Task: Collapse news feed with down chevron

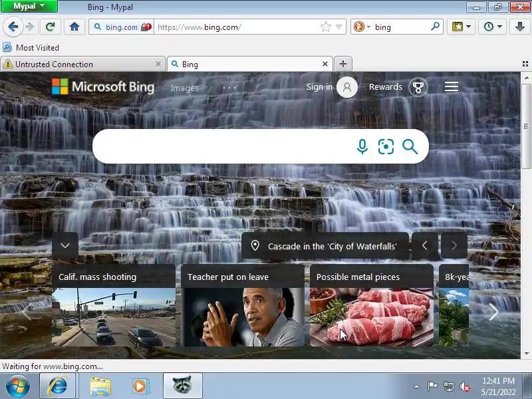Action: click(65, 245)
